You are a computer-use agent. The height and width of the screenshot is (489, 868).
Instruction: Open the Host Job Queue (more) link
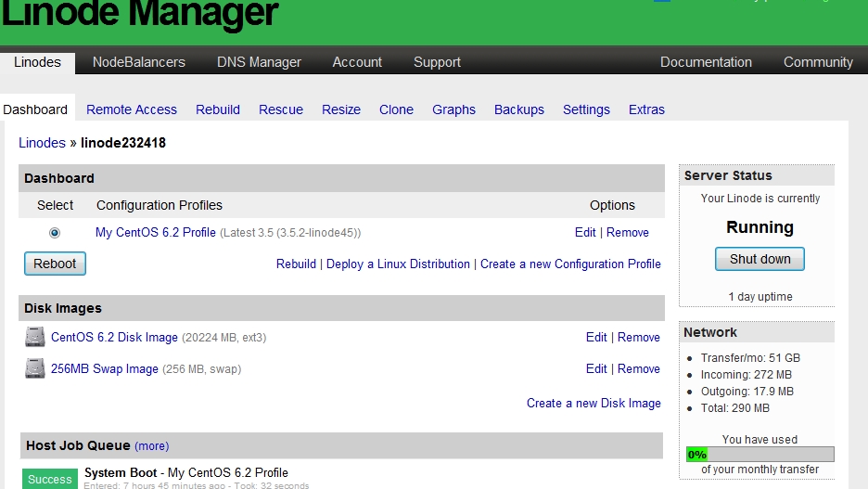click(152, 445)
